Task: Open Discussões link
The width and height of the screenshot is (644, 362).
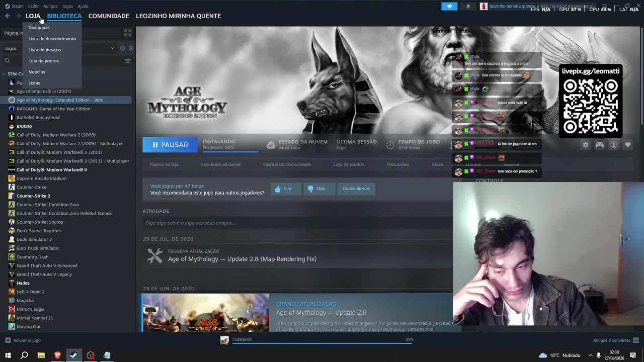Action: click(398, 164)
